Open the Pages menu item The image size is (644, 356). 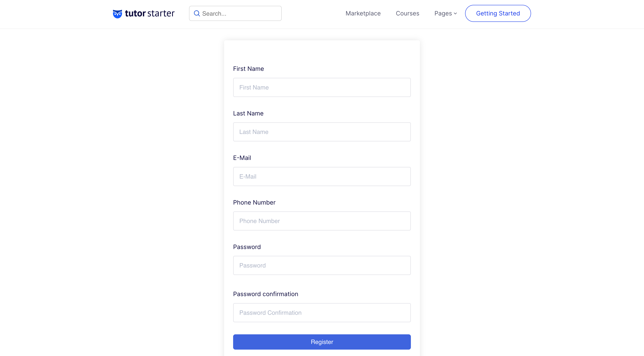pos(443,14)
